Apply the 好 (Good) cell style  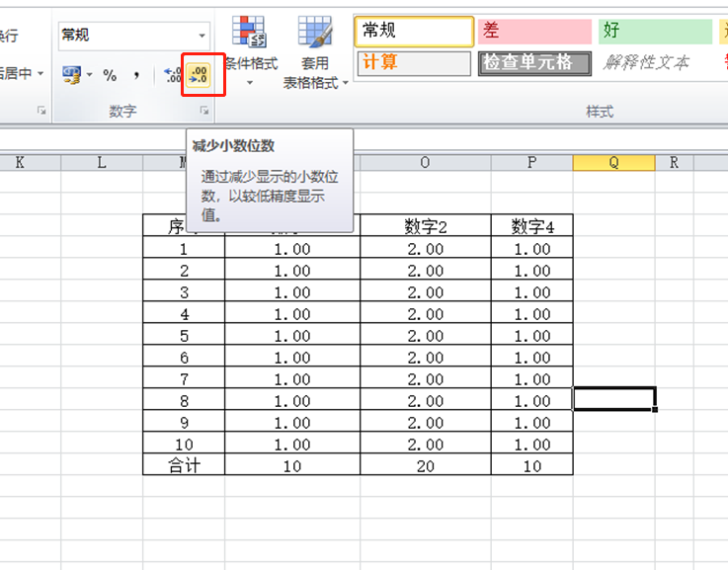(655, 31)
